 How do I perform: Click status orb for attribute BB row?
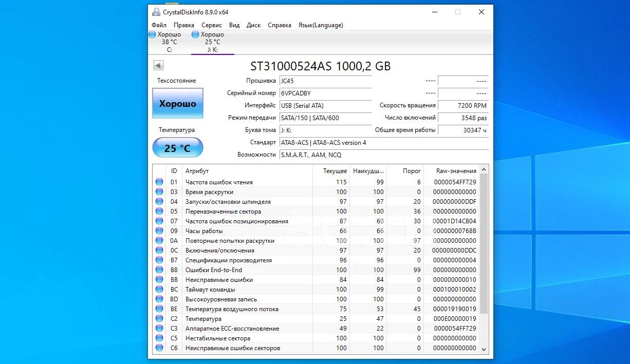159,280
